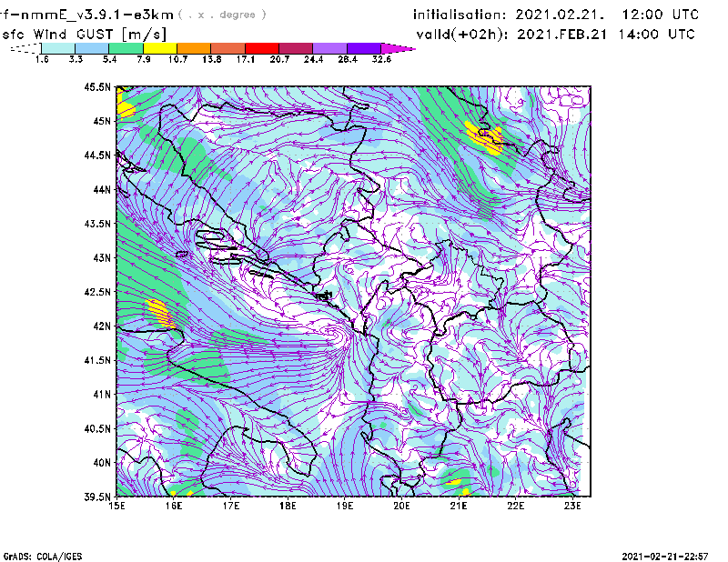Image resolution: width=728 pixels, height=562 pixels.
Task: Click the crimson 20.7–24.4 legend swatch
Action: tap(296, 48)
